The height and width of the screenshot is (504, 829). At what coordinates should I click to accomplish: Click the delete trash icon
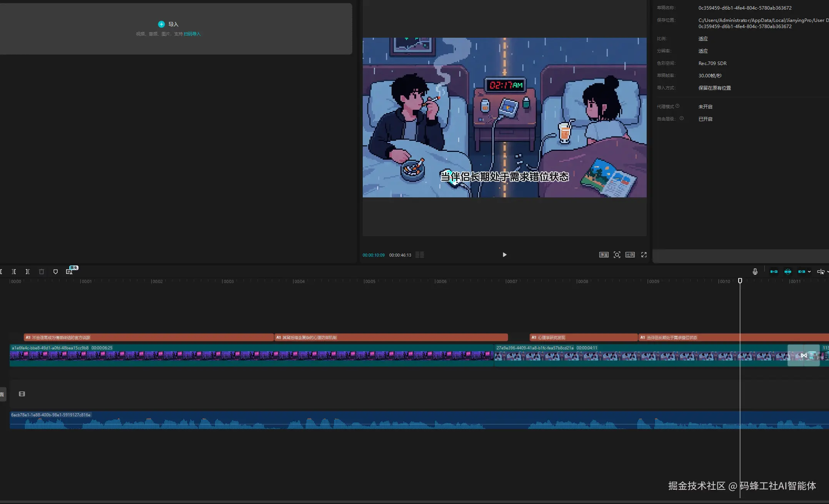(x=42, y=272)
